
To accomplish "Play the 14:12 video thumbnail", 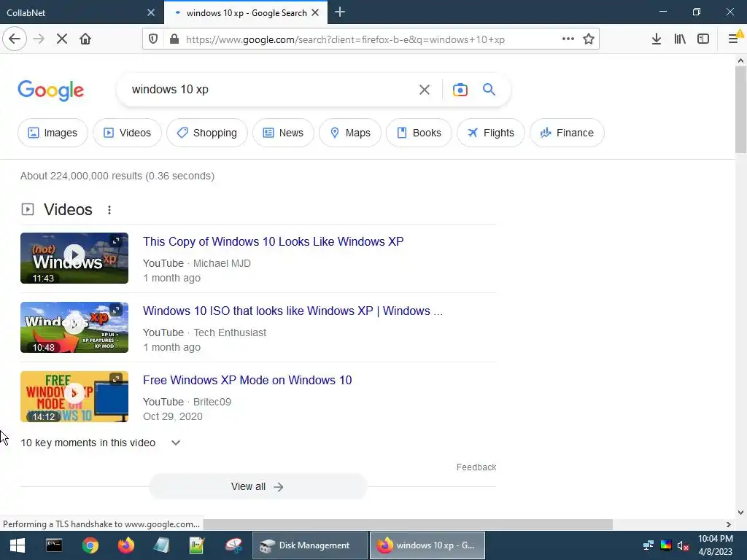I will coord(74,397).
